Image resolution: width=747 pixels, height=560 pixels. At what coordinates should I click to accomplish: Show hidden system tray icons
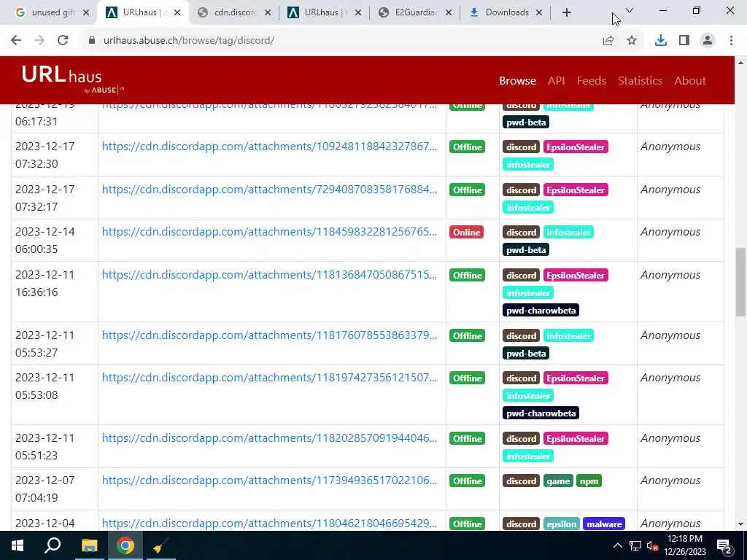[x=617, y=545]
